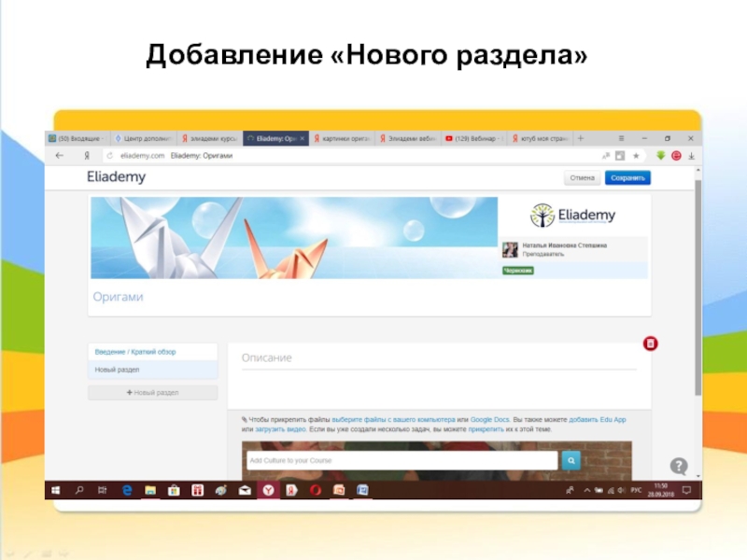747x560 pixels.
Task: Open the green downloads arrow icon
Action: (661, 156)
